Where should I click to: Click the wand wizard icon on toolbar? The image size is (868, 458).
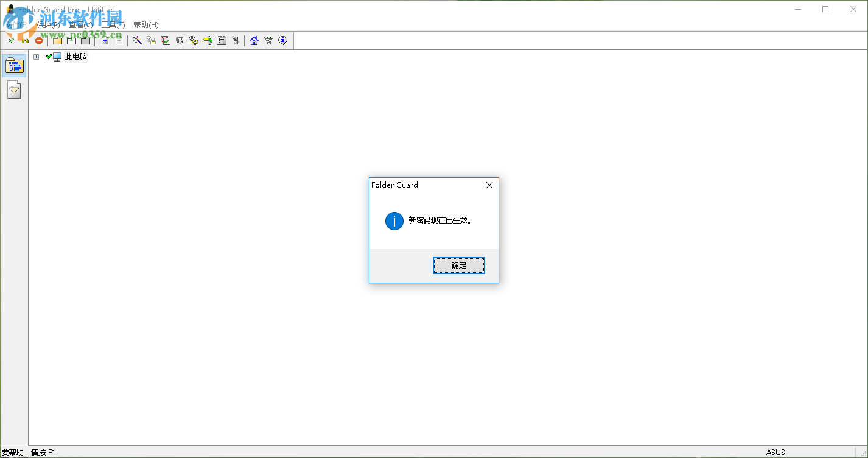pyautogui.click(x=137, y=40)
